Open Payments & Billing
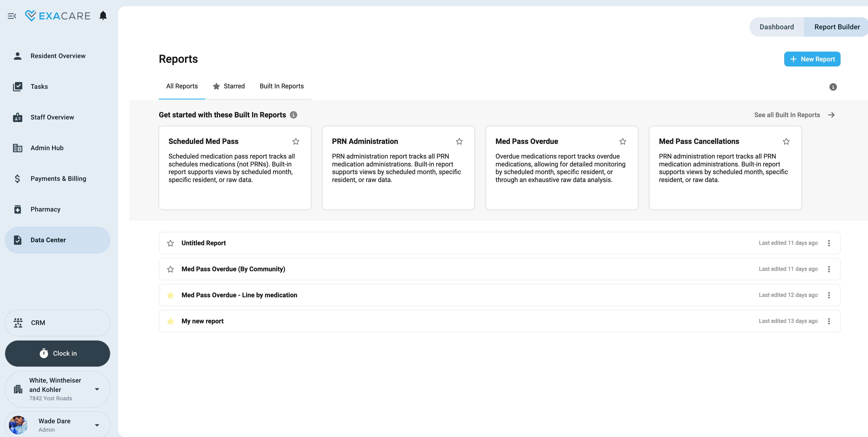The image size is (868, 437). 58,178
